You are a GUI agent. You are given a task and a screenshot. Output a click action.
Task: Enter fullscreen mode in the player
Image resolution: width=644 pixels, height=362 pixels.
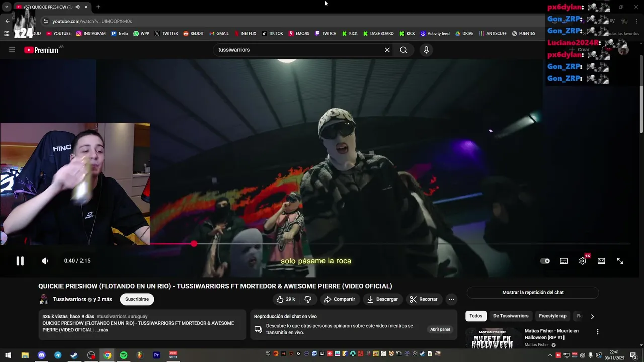[x=620, y=261]
